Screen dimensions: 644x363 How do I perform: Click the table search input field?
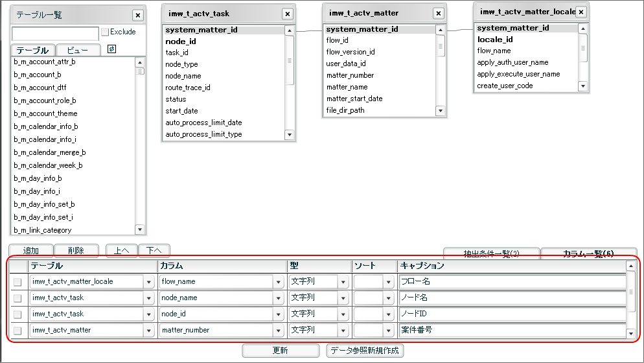55,33
